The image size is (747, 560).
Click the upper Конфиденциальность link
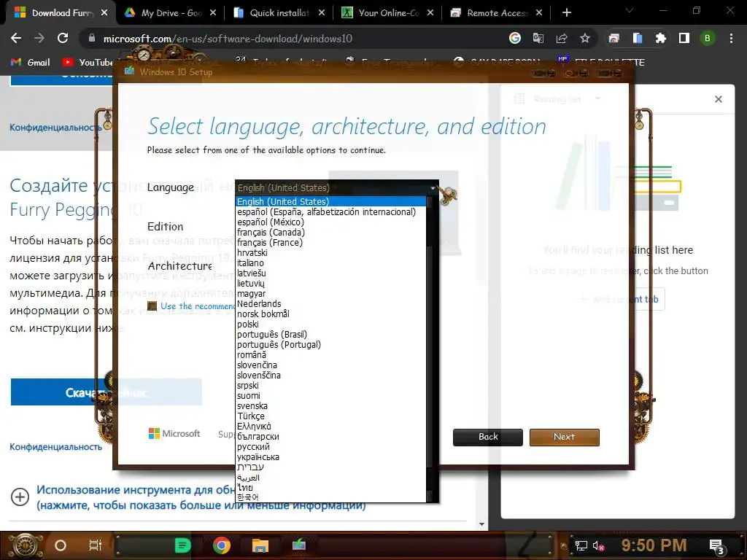tap(55, 128)
